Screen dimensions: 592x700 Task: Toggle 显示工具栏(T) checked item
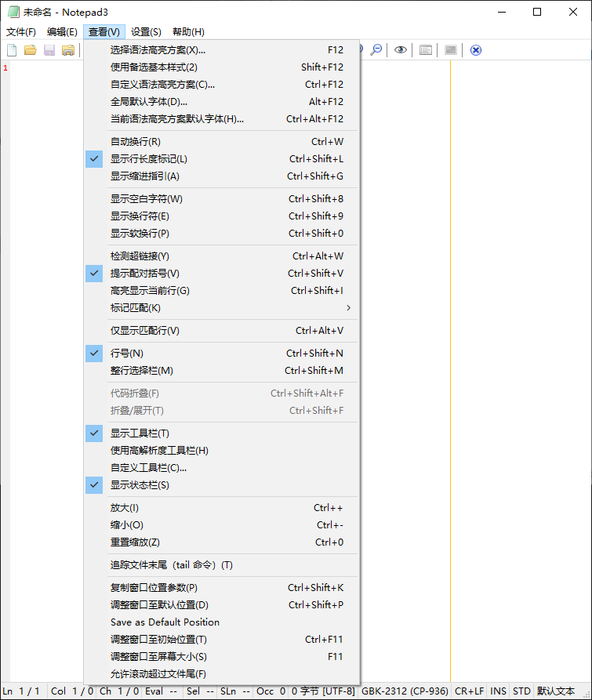221,433
